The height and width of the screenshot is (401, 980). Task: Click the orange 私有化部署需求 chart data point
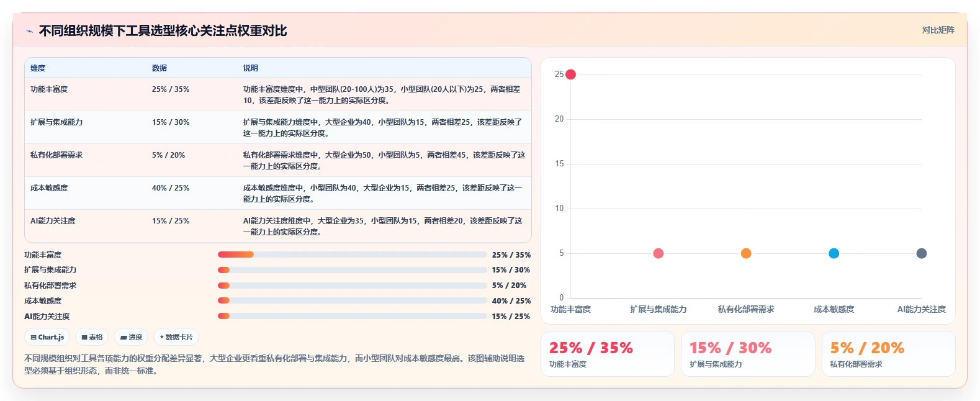(x=746, y=253)
